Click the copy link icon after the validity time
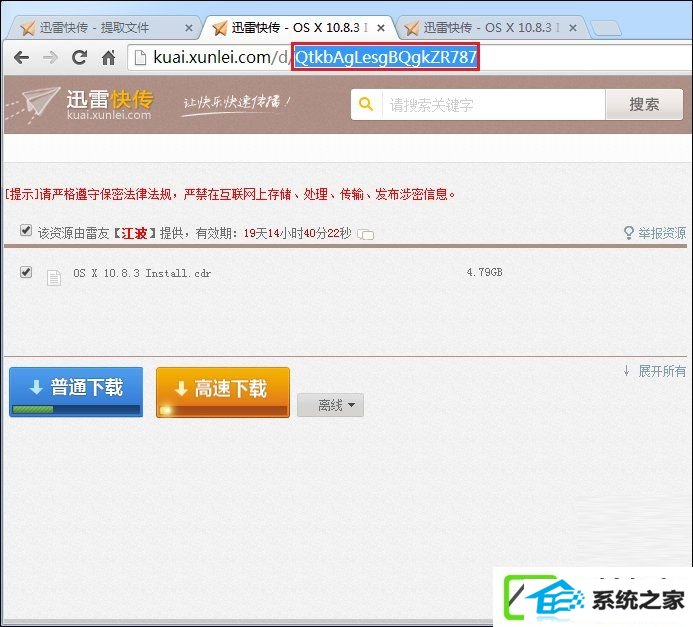693x627 pixels. point(365,234)
